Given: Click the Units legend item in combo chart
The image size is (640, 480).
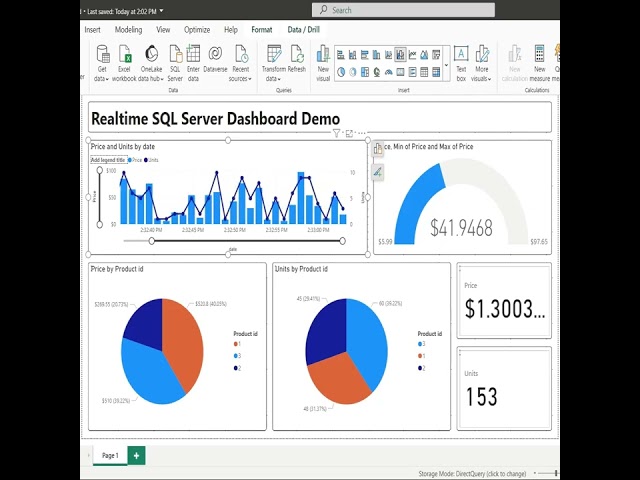Looking at the screenshot, I should tap(151, 160).
